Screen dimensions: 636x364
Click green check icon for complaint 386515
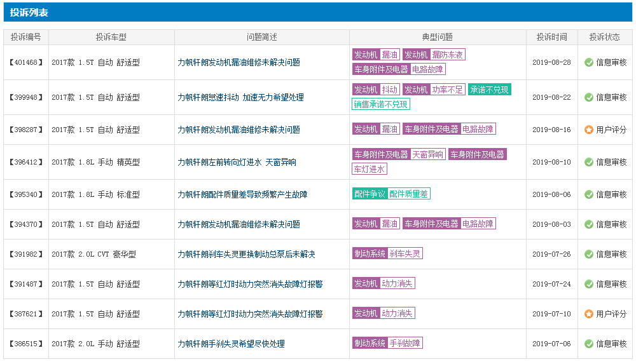click(x=589, y=344)
